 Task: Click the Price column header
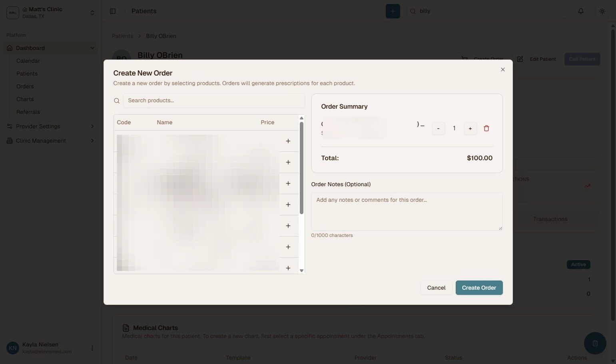point(267,122)
